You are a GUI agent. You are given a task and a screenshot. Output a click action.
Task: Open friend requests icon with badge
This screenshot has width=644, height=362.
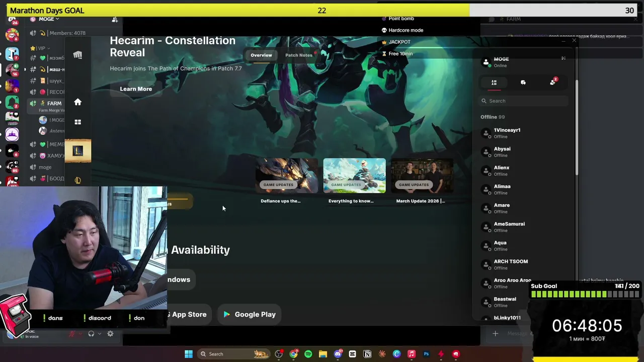pos(553,82)
